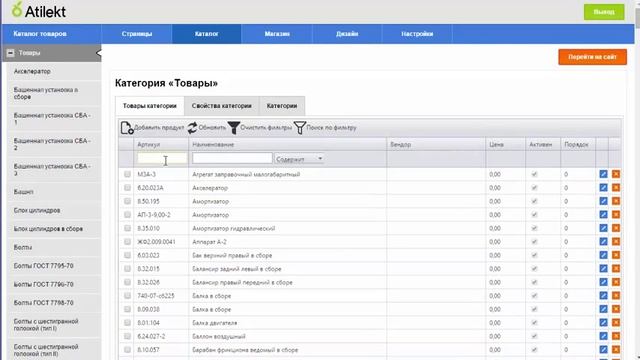Click the Add product page icon
640x360 pixels.
coord(127,128)
